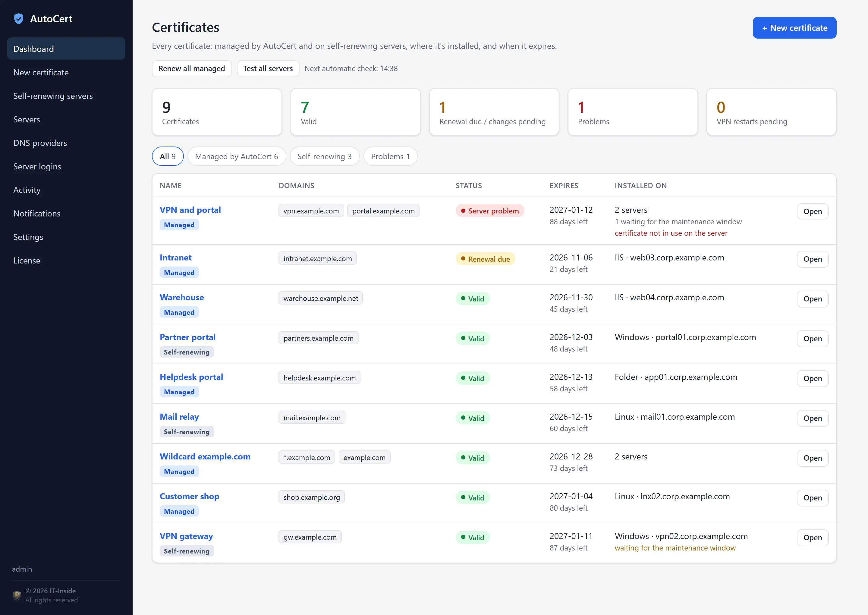
Task: Open the Warehouse certificate link
Action: pos(182,297)
